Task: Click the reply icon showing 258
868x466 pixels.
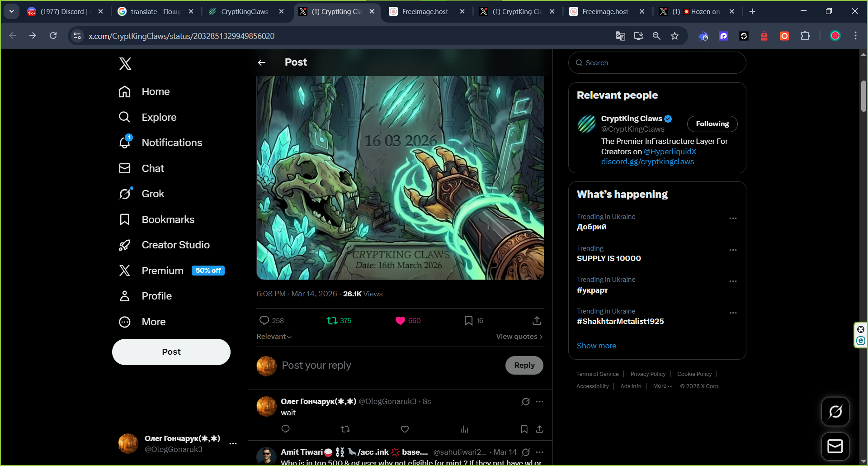Action: pos(271,320)
